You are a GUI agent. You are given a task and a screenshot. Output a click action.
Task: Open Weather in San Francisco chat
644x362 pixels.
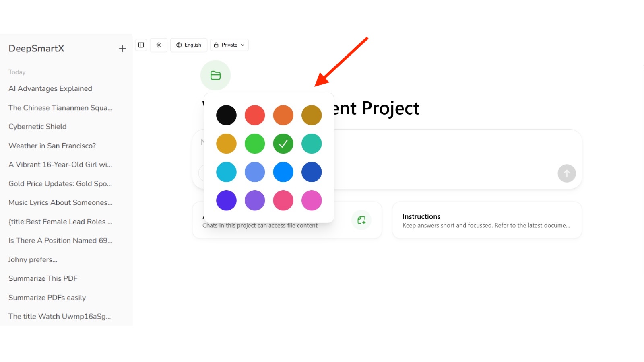pos(52,146)
